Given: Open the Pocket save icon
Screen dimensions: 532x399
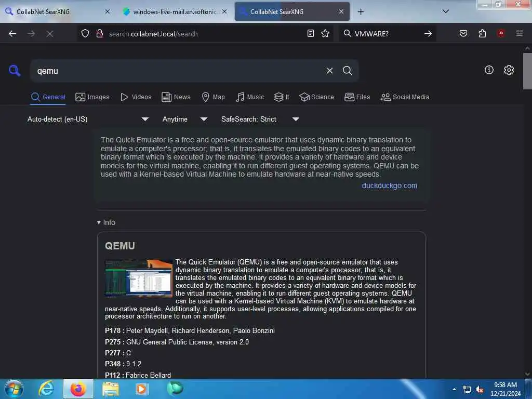Looking at the screenshot, I should tap(463, 33).
